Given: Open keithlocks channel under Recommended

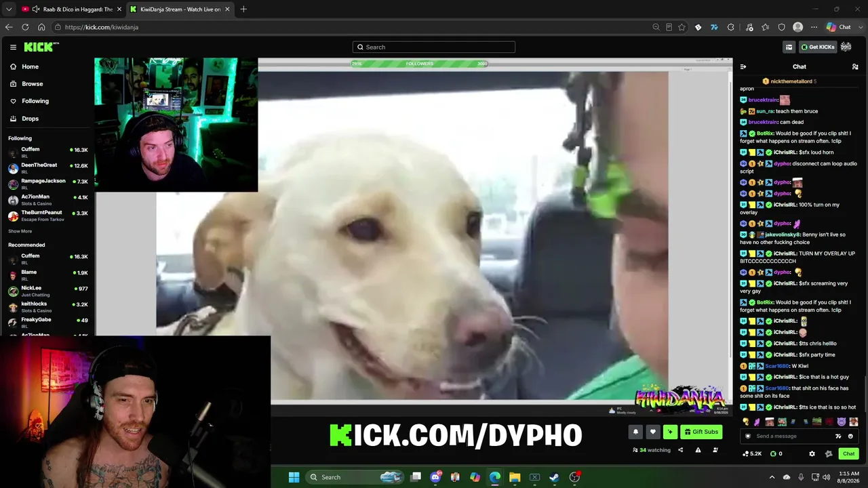Looking at the screenshot, I should point(47,306).
